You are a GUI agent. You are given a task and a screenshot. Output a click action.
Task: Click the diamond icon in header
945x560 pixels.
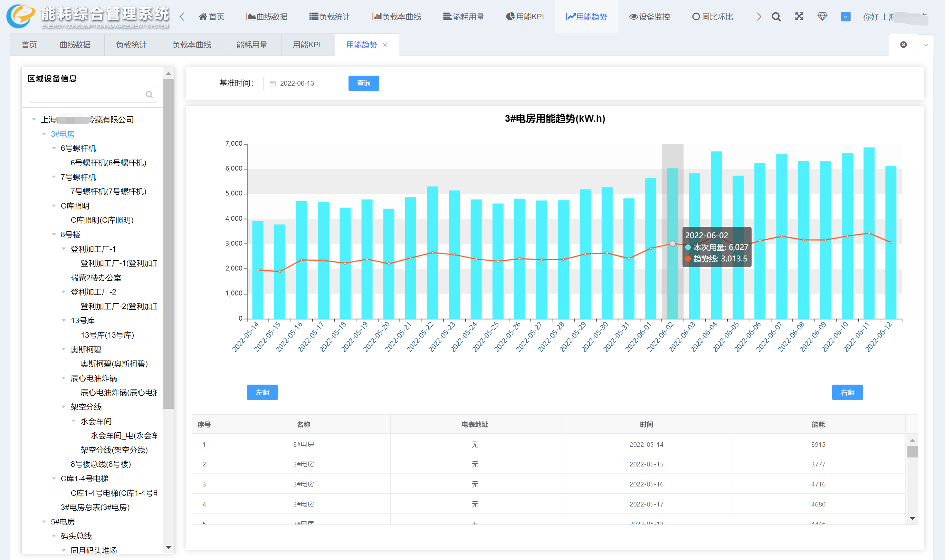tap(822, 16)
